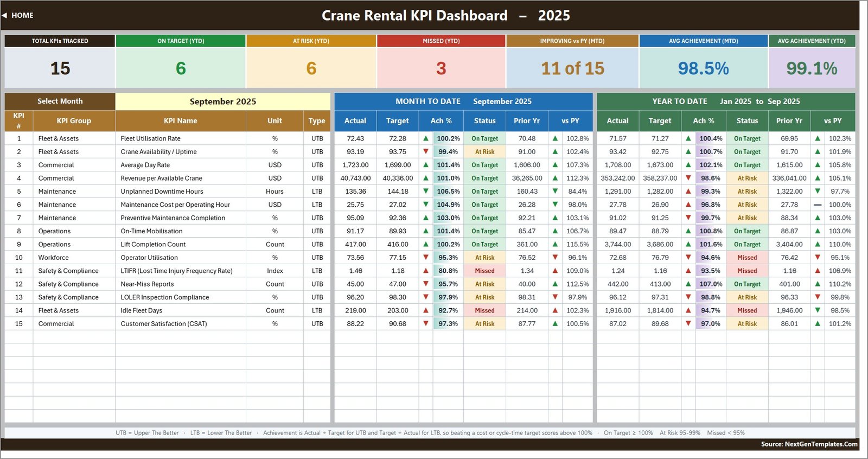Click the 'KPI Name' column header
The width and height of the screenshot is (868, 459).
point(181,121)
